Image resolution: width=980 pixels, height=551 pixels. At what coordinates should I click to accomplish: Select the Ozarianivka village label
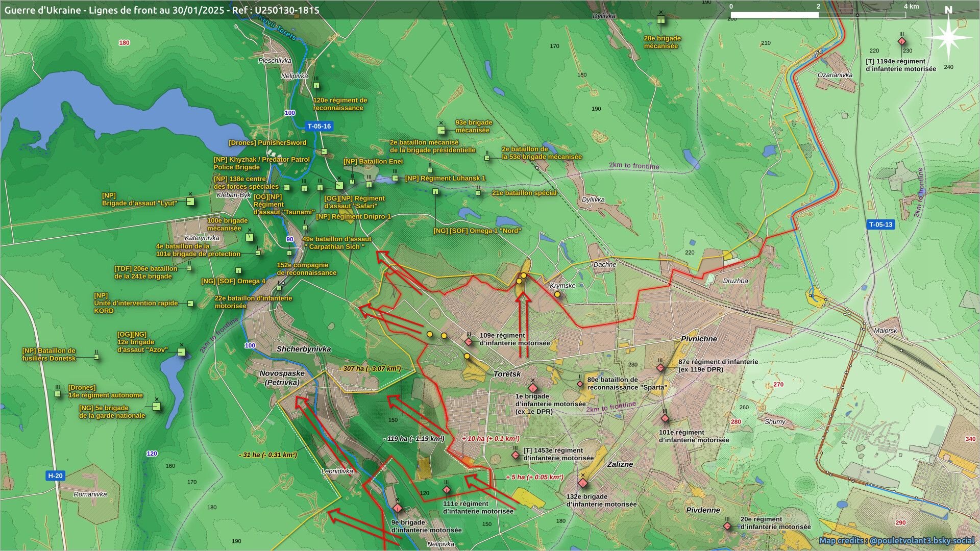pyautogui.click(x=835, y=74)
